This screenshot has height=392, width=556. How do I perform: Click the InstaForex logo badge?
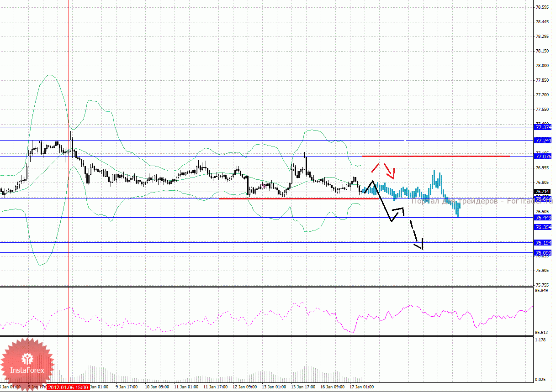[x=27, y=364]
